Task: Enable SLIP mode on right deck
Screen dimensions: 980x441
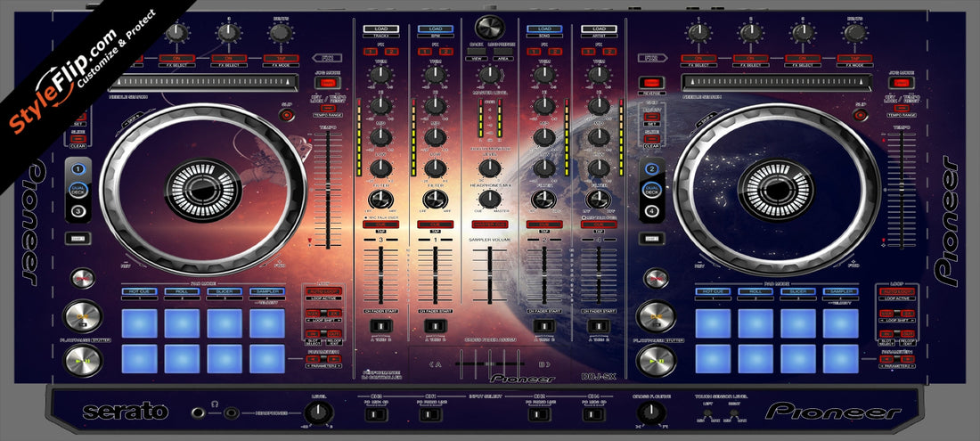Action: 861,115
